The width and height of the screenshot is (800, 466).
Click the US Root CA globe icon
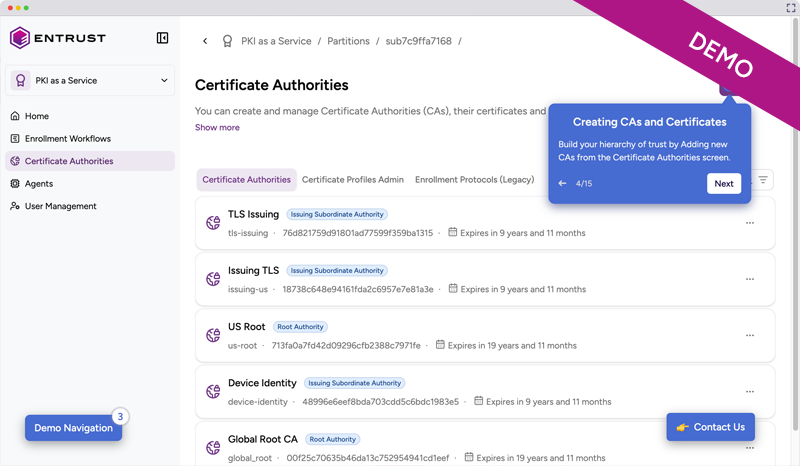pos(213,335)
